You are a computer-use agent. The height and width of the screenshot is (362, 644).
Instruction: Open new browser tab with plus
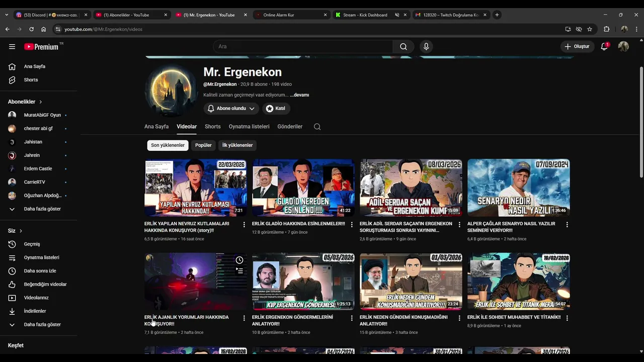pyautogui.click(x=497, y=15)
